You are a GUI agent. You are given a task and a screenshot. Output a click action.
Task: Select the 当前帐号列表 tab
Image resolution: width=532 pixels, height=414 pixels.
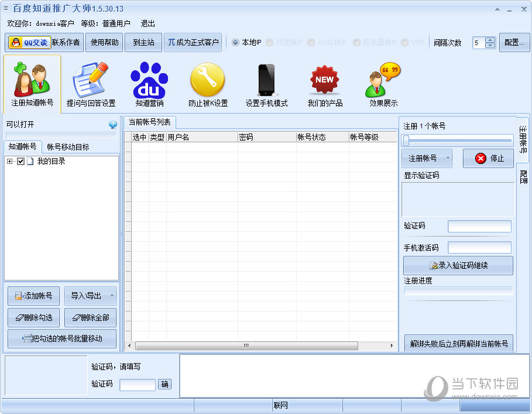click(x=150, y=122)
